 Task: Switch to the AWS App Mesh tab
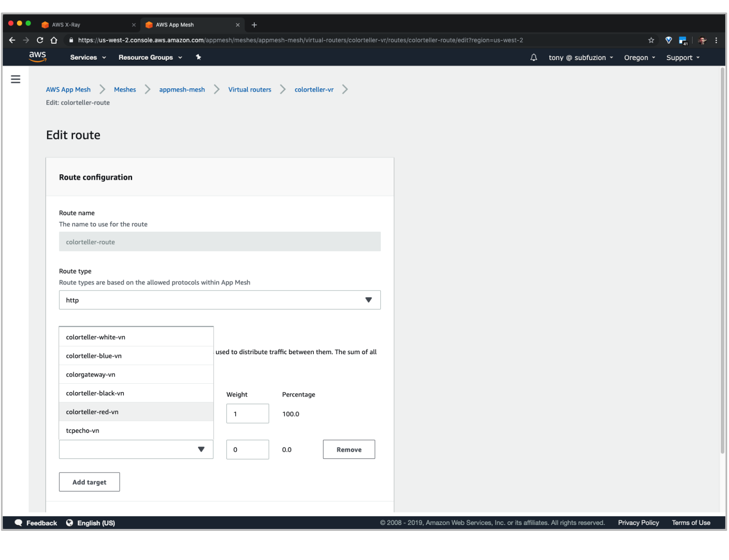(x=193, y=25)
